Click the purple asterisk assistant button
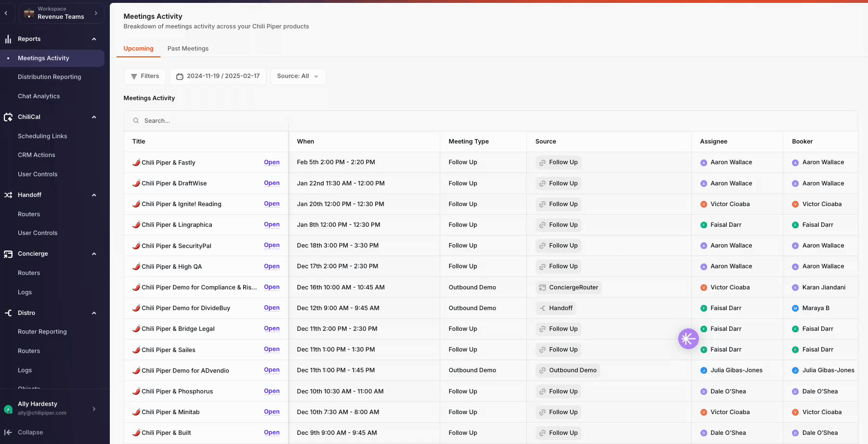The width and height of the screenshot is (868, 444). 688,339
